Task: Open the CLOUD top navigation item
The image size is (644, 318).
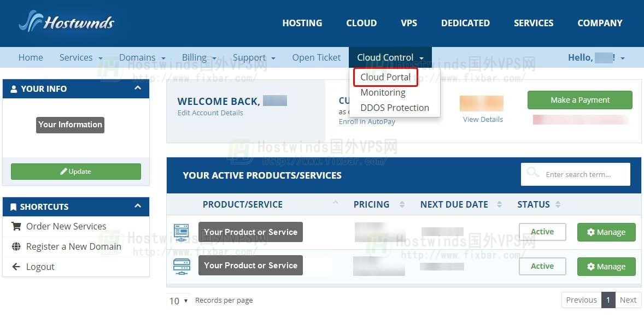Action: coord(361,23)
